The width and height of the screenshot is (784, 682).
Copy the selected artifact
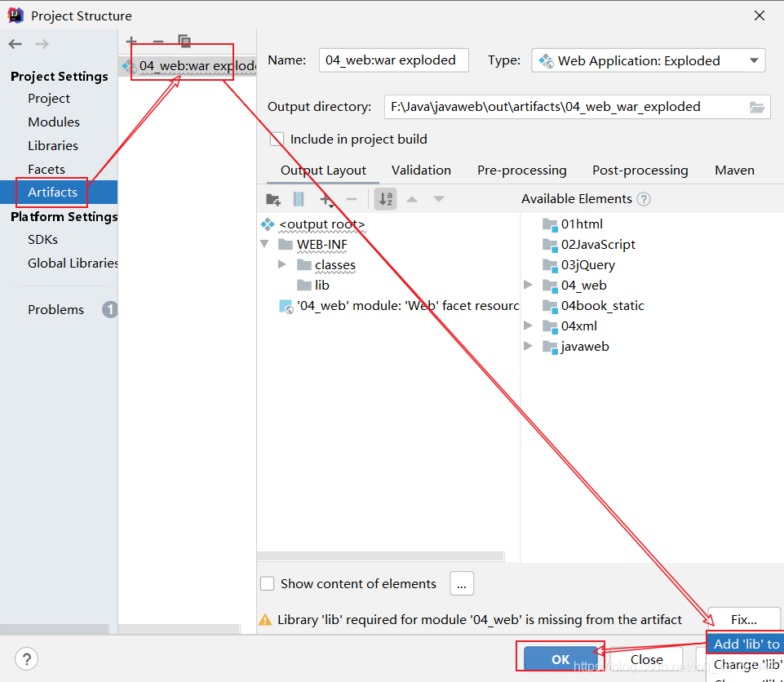click(x=184, y=41)
